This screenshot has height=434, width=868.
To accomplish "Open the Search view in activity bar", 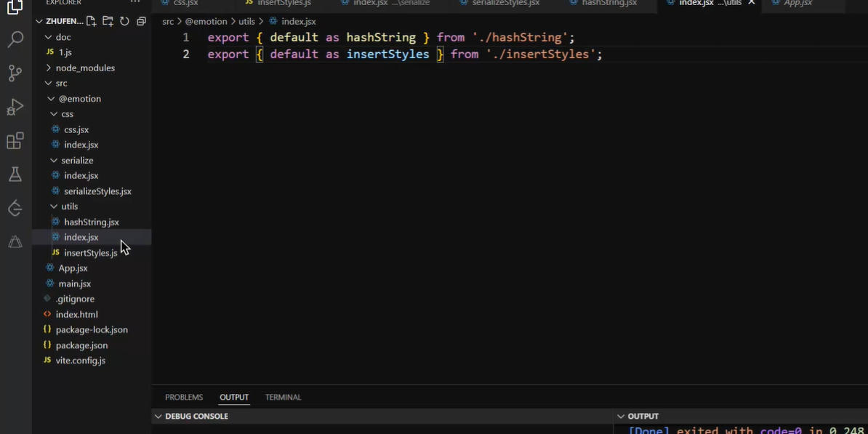I will click(x=15, y=39).
